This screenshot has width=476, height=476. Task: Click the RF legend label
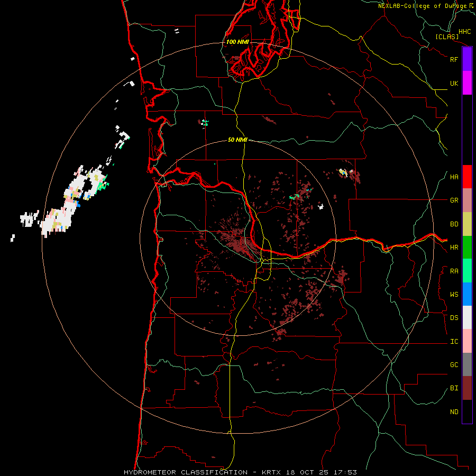tap(454, 59)
